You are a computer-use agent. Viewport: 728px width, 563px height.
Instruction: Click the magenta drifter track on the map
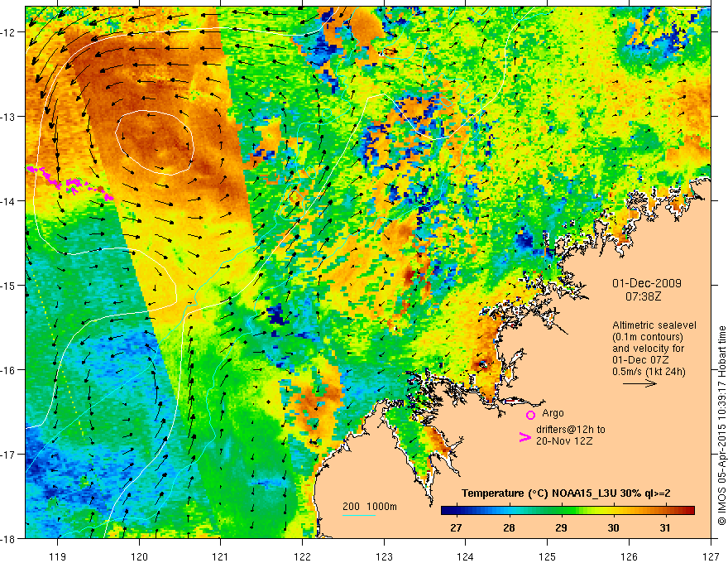point(71,185)
